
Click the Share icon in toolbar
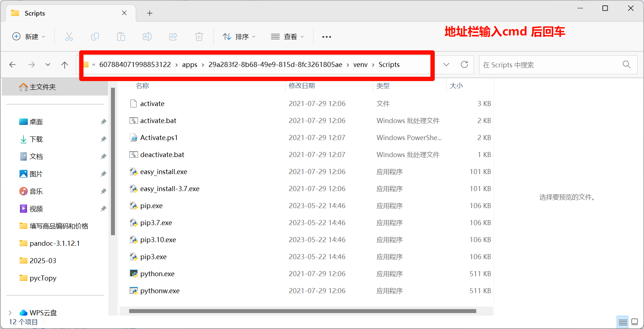tap(173, 37)
